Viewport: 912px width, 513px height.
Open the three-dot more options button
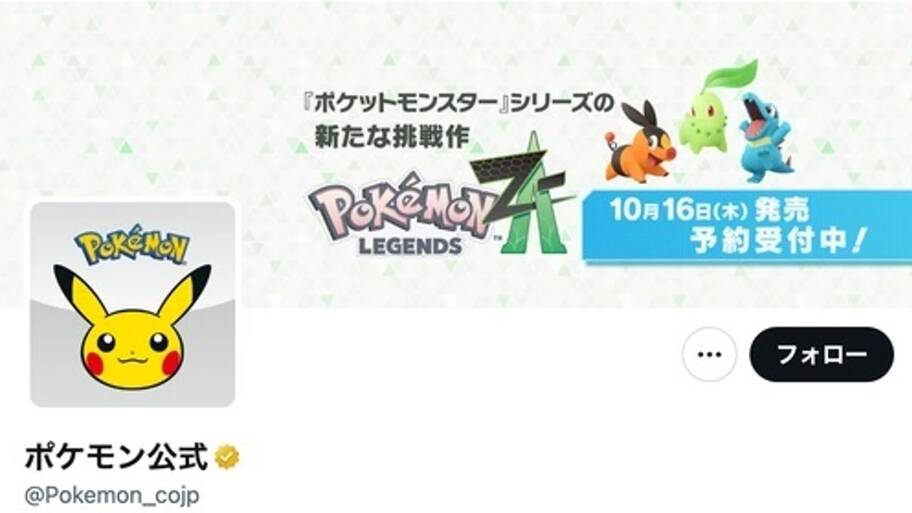coord(709,354)
